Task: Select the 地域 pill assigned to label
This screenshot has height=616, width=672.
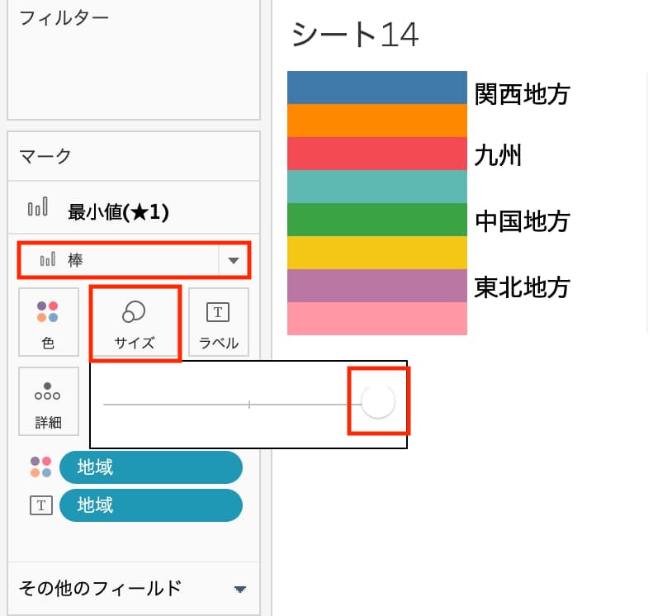Action: click(x=151, y=505)
